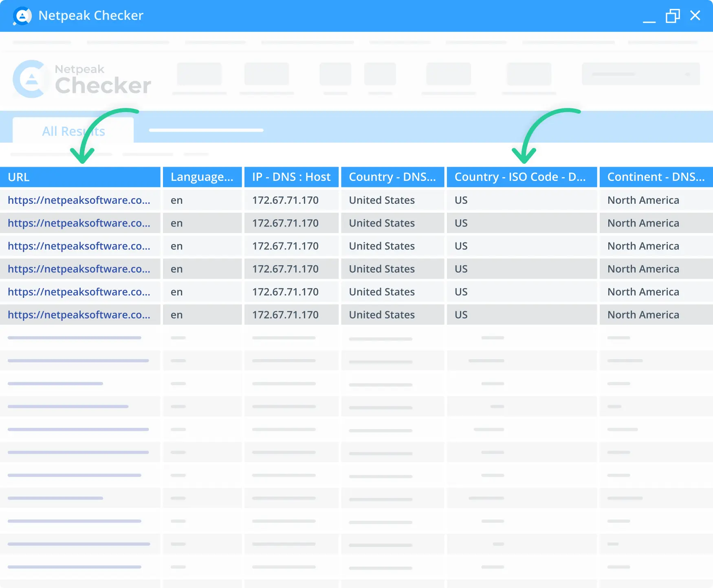Switch to the All Results tab
Screen dimensions: 713x588
pyautogui.click(x=73, y=131)
